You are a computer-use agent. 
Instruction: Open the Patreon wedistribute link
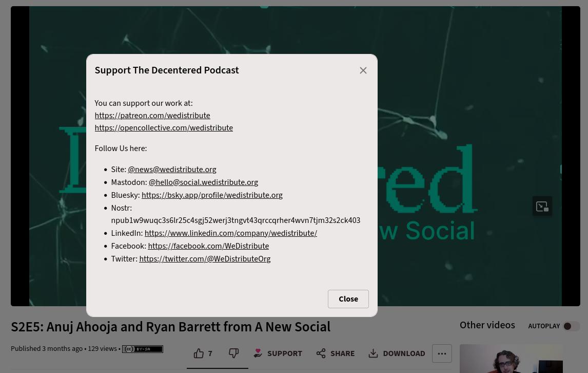tap(152, 116)
